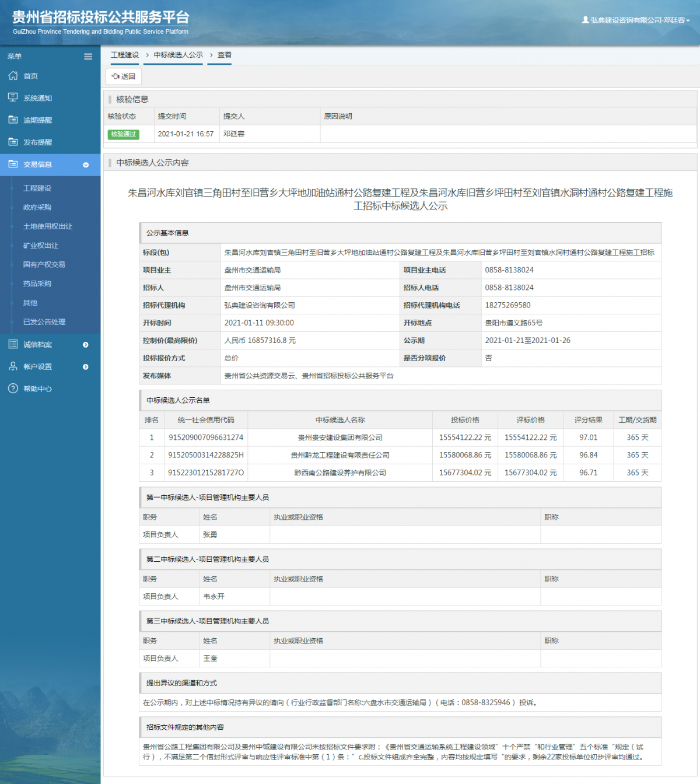Click the 工程建设 breadcrumb link
700x784 pixels.
pos(125,55)
